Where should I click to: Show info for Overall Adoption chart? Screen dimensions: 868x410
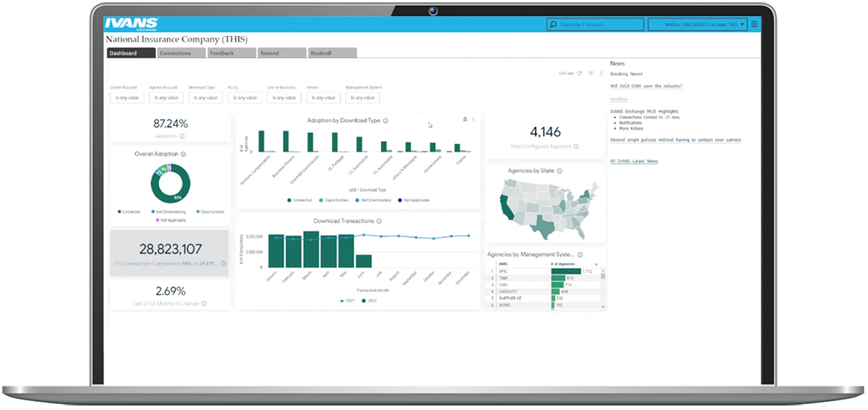click(183, 154)
